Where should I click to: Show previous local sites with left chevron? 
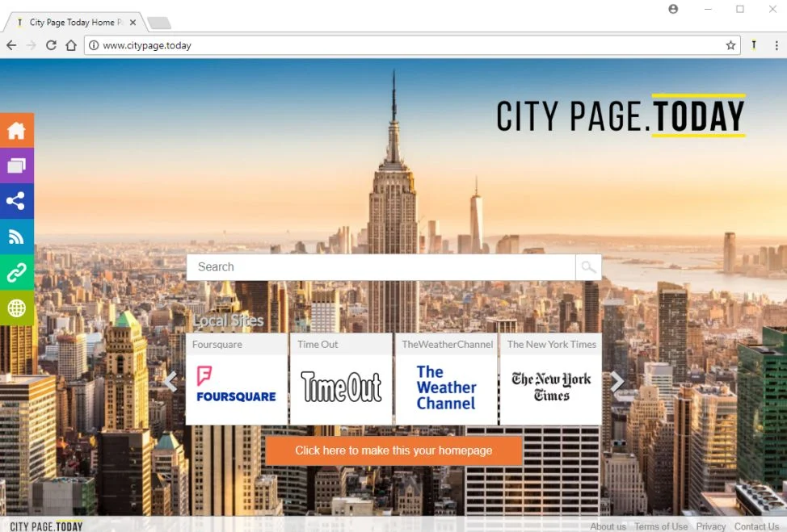170,382
